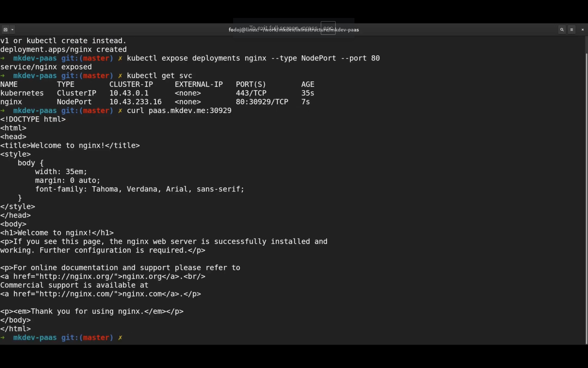Click the EXTERNAL-IP column header
The height and width of the screenshot is (368, 588).
pyautogui.click(x=199, y=84)
